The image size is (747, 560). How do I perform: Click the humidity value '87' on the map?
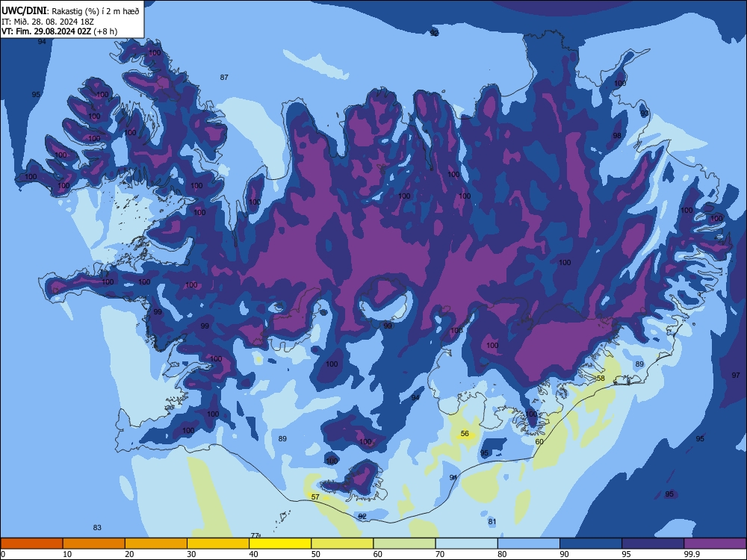(224, 77)
